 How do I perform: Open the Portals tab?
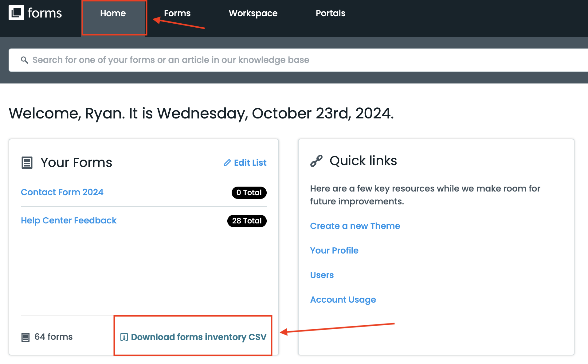pyautogui.click(x=330, y=13)
